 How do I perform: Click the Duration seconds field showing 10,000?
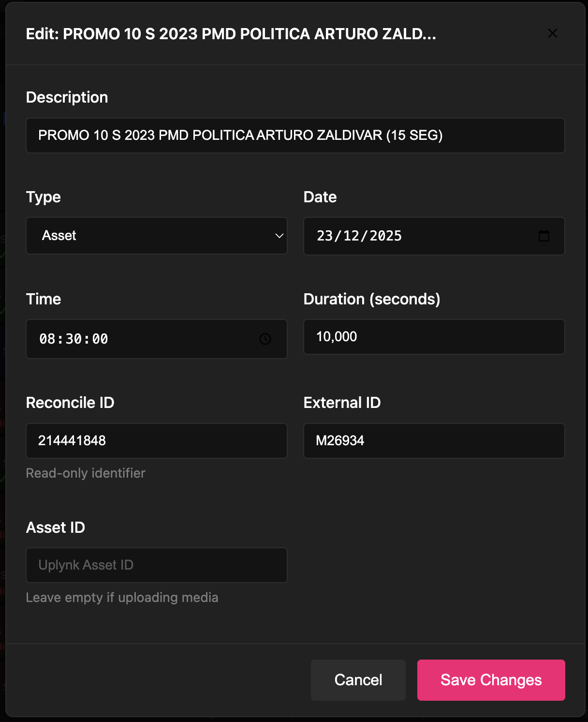point(434,337)
